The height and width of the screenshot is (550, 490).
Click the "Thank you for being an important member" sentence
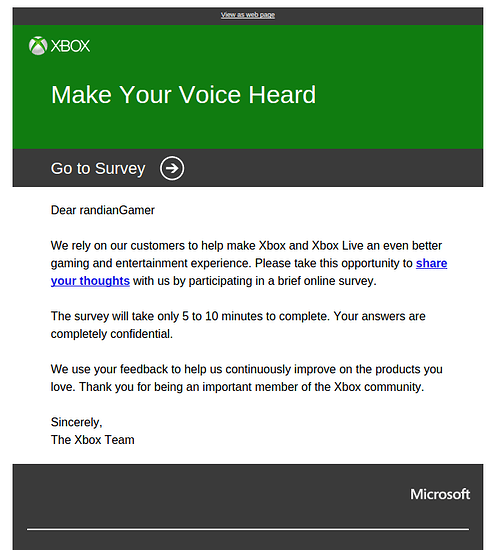point(251,387)
